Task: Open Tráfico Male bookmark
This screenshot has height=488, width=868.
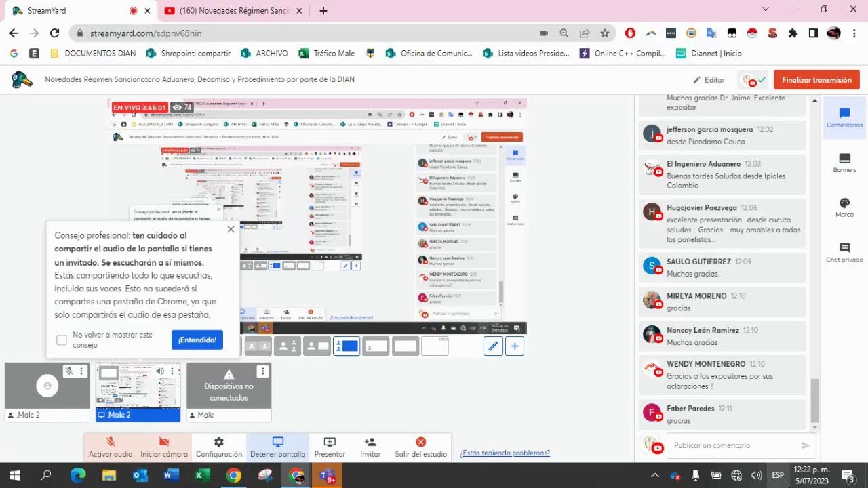Action: click(326, 53)
